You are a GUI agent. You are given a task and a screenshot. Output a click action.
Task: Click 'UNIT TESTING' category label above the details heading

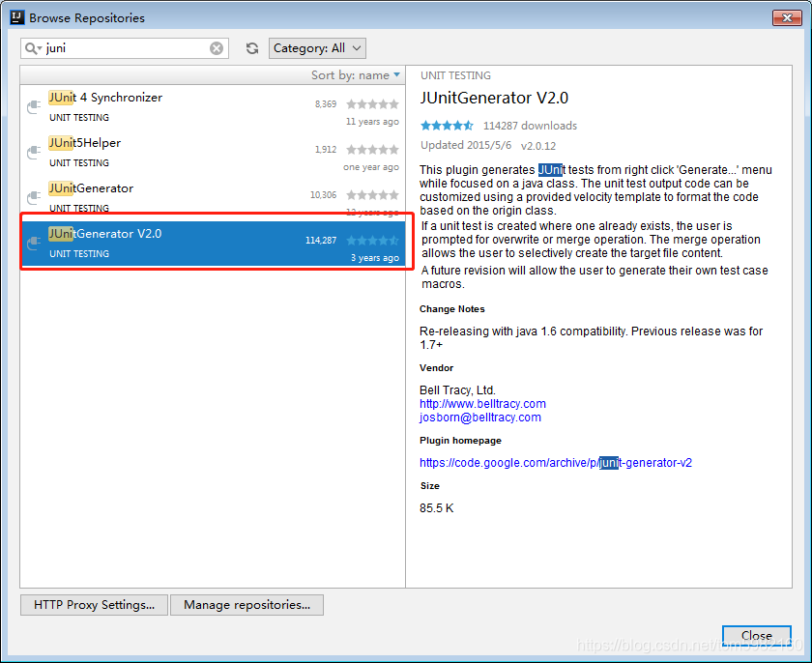pos(455,75)
